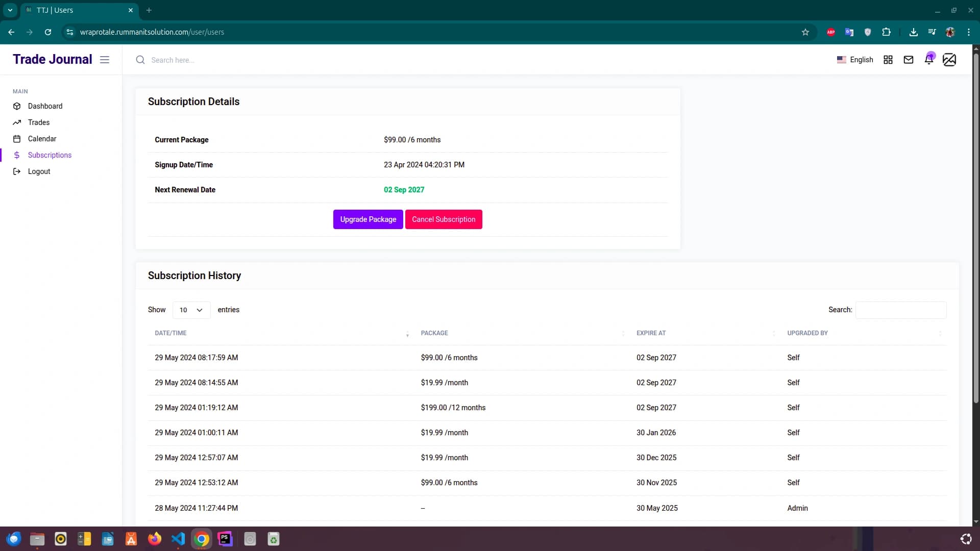Expand the show entries dropdown
Screen dimensions: 980x551
coord(191,310)
